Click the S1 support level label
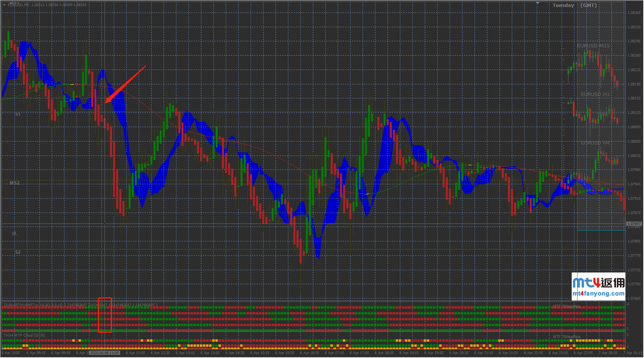 17,114
